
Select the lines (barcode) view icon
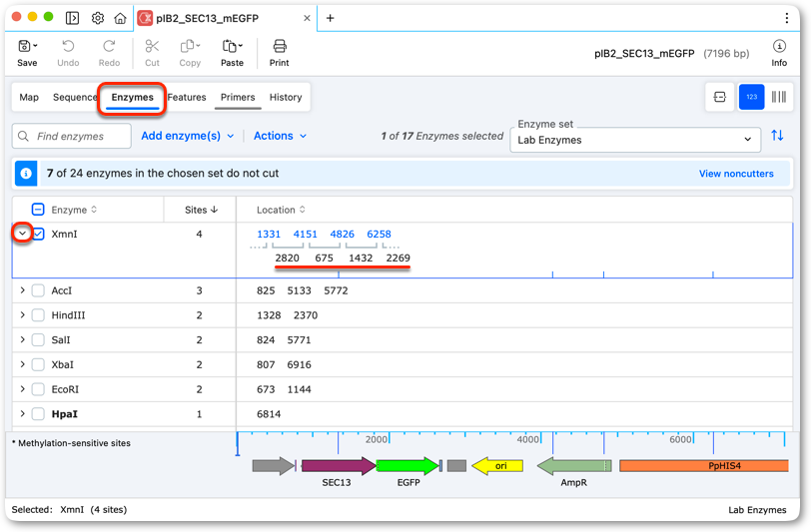click(x=778, y=97)
